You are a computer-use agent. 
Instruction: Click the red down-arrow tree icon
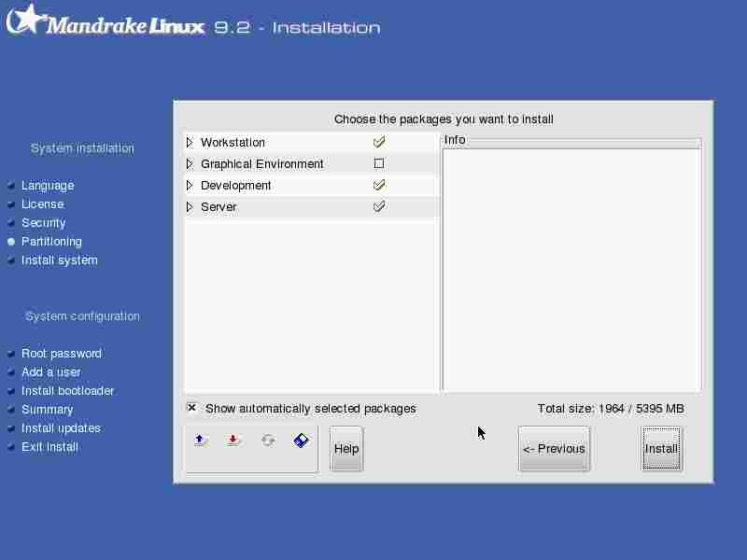233,441
